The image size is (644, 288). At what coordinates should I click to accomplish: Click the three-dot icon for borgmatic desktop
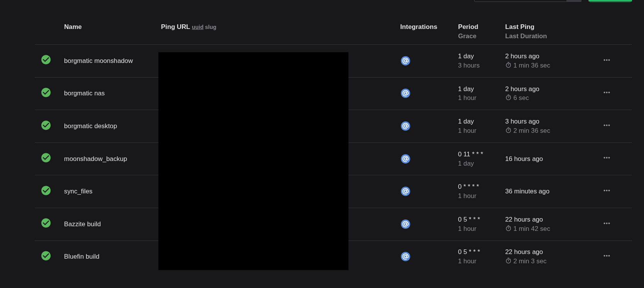click(607, 125)
